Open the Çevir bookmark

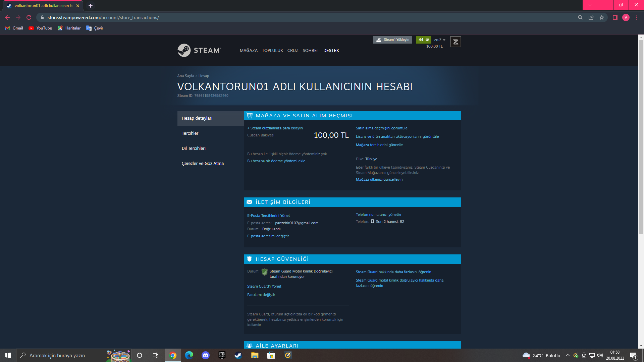click(95, 28)
